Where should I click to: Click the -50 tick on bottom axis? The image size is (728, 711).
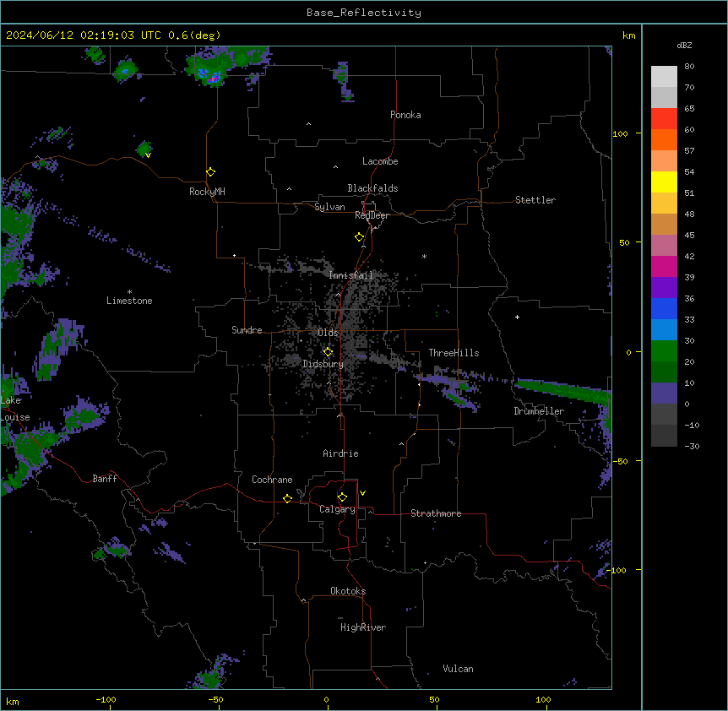[215, 700]
